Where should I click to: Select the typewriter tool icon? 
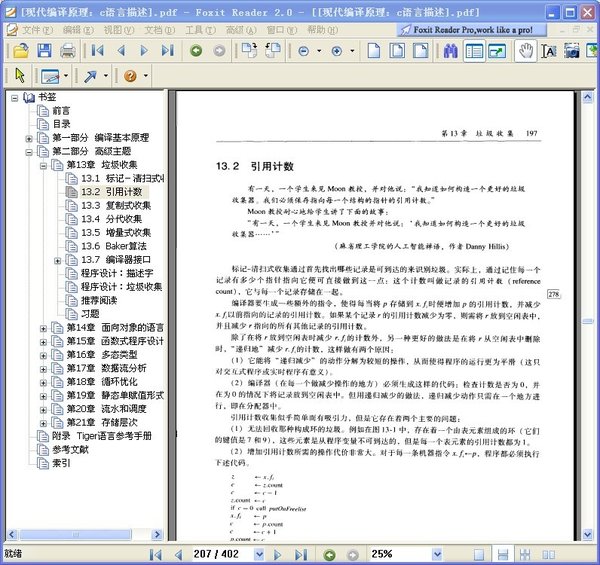(50, 76)
